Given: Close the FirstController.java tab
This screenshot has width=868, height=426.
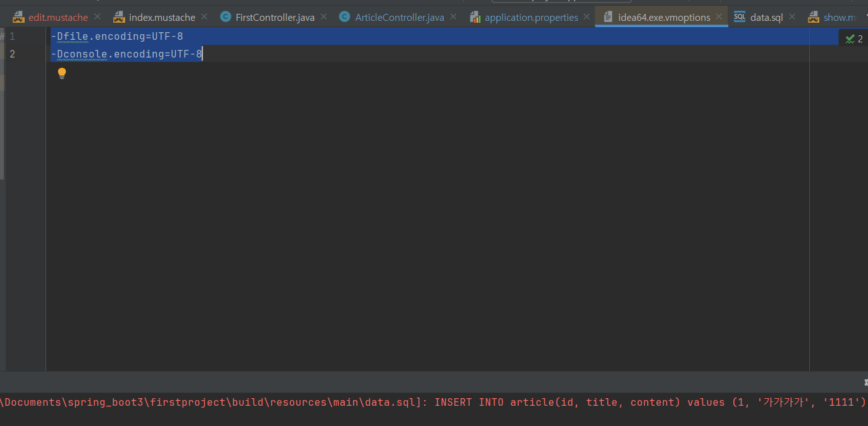Looking at the screenshot, I should pos(324,17).
